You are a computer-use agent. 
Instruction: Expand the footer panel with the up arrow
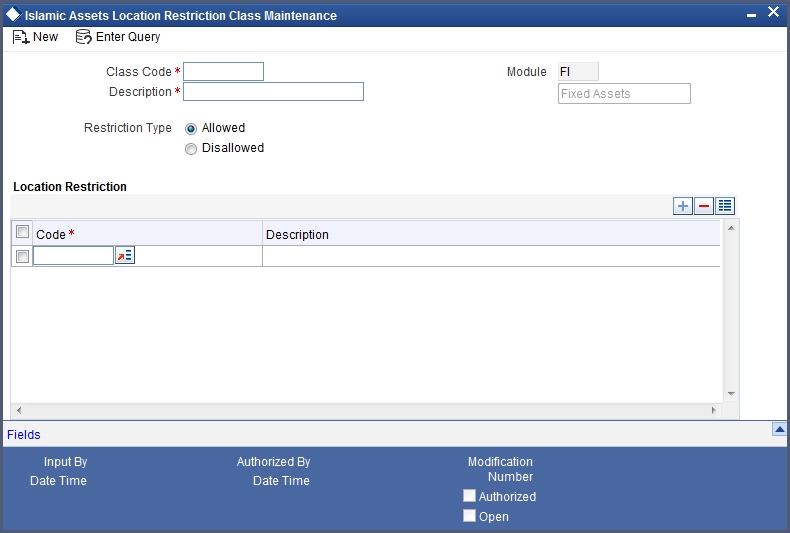point(779,429)
